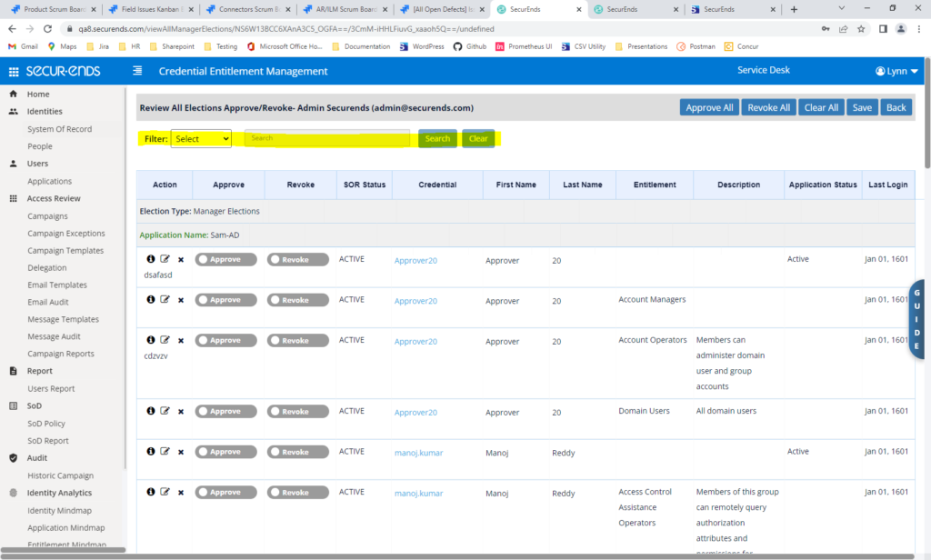Viewport: 931px width, 560px height.
Task: Toggle Approve for Account Managers row
Action: (x=225, y=300)
